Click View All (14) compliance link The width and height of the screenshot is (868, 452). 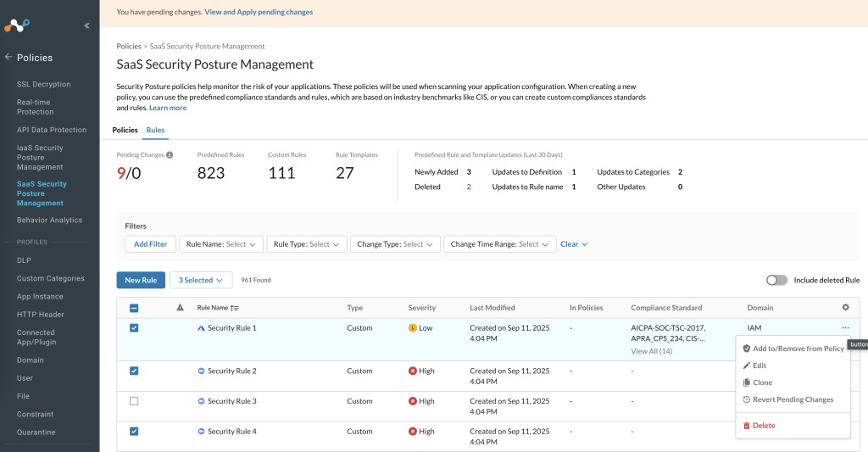(x=652, y=351)
